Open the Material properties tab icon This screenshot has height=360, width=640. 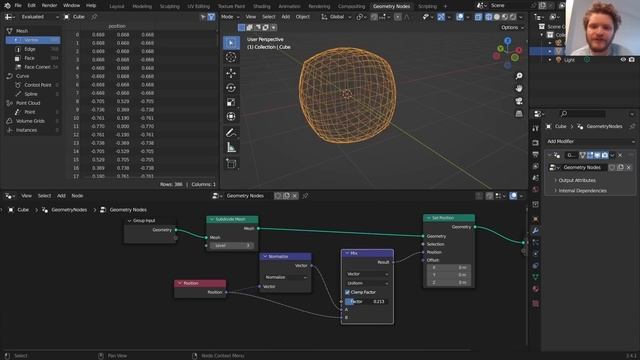[x=536, y=289]
